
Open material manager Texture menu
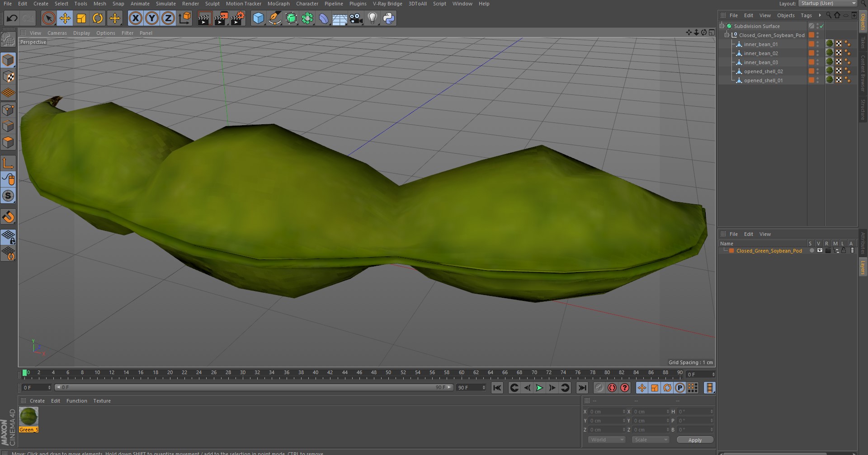click(x=102, y=401)
